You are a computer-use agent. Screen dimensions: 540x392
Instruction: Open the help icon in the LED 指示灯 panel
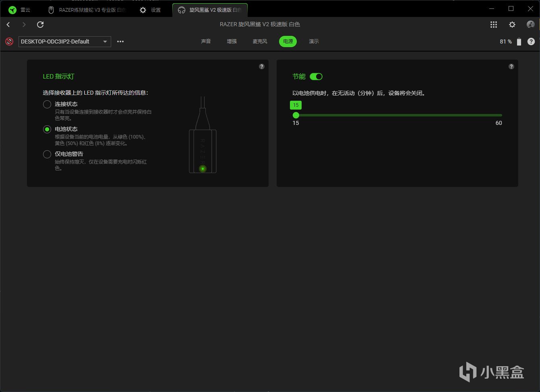point(262,66)
